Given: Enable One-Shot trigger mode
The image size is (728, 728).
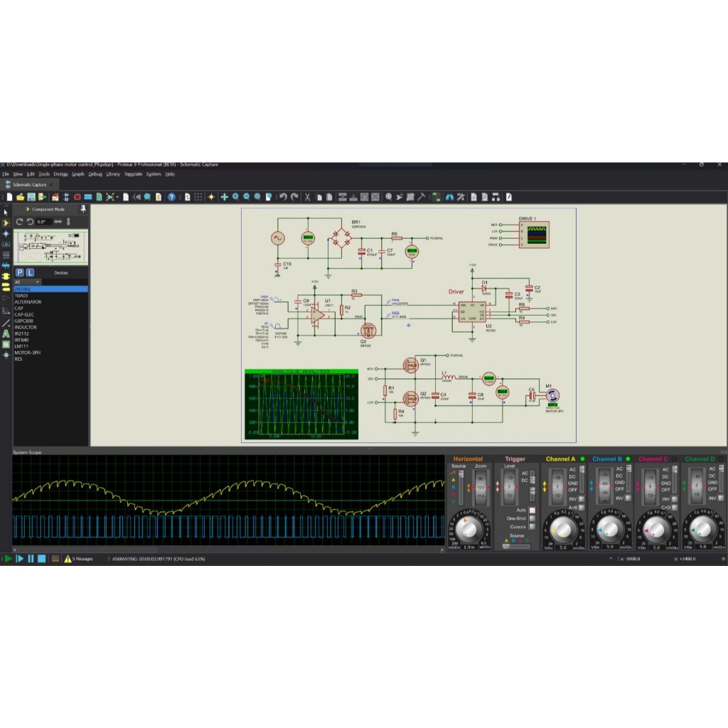Looking at the screenshot, I should click(531, 518).
